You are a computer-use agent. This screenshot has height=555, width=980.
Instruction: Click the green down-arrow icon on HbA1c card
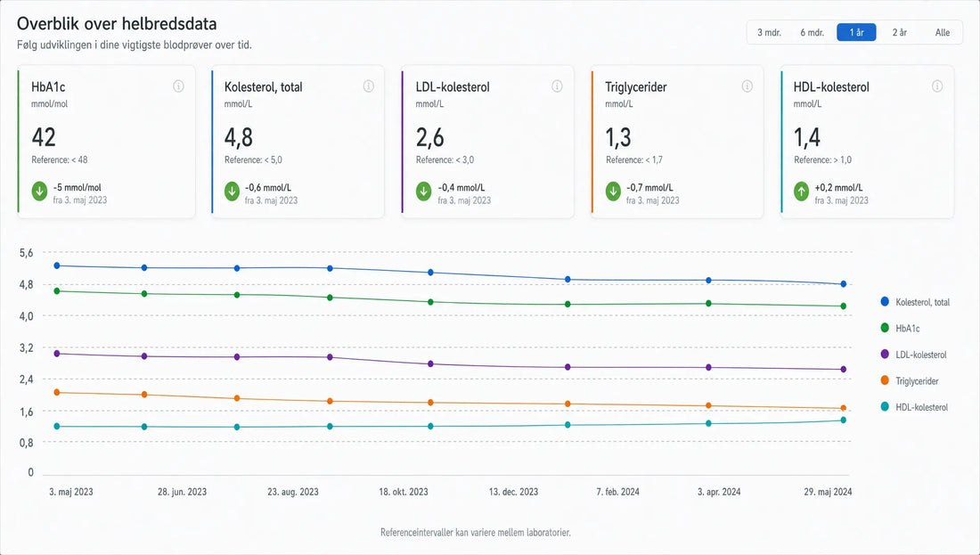pos(39,192)
